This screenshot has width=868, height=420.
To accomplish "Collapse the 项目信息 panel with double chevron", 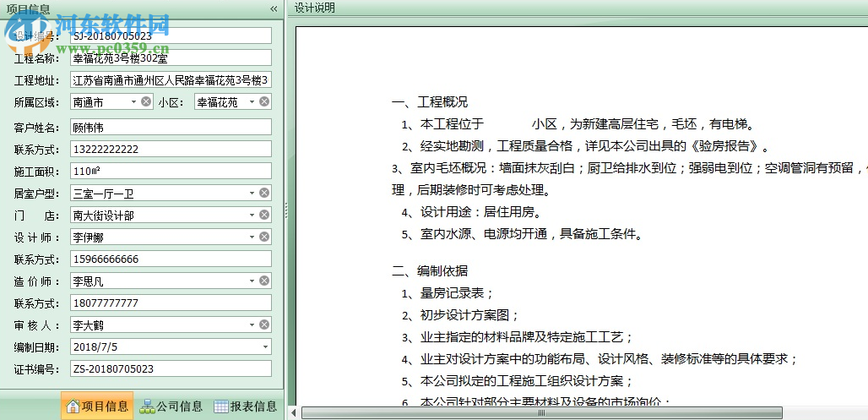I will click(x=274, y=8).
